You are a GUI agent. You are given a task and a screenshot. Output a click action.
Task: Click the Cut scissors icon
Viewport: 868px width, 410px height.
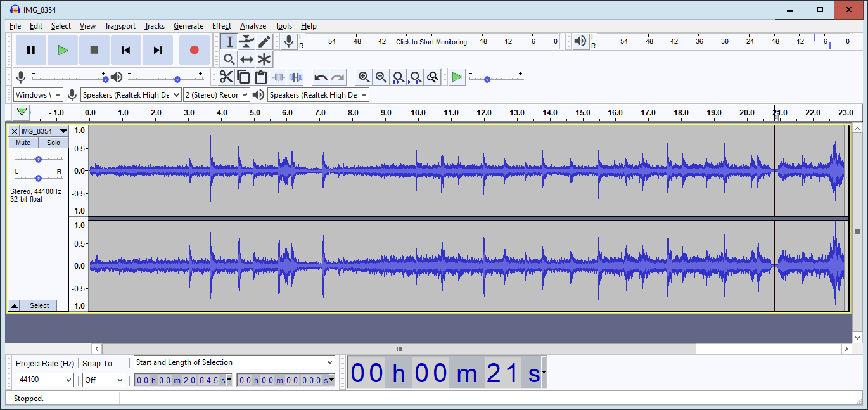226,77
